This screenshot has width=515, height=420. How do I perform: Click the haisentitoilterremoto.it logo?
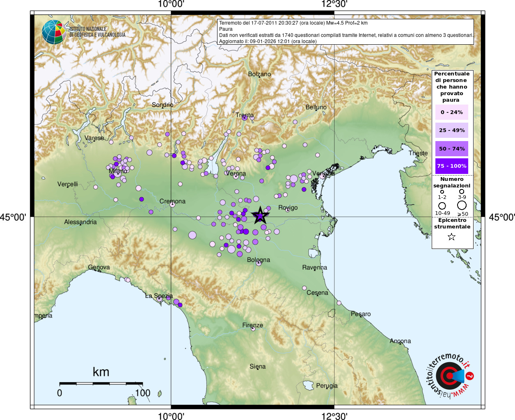(451, 376)
